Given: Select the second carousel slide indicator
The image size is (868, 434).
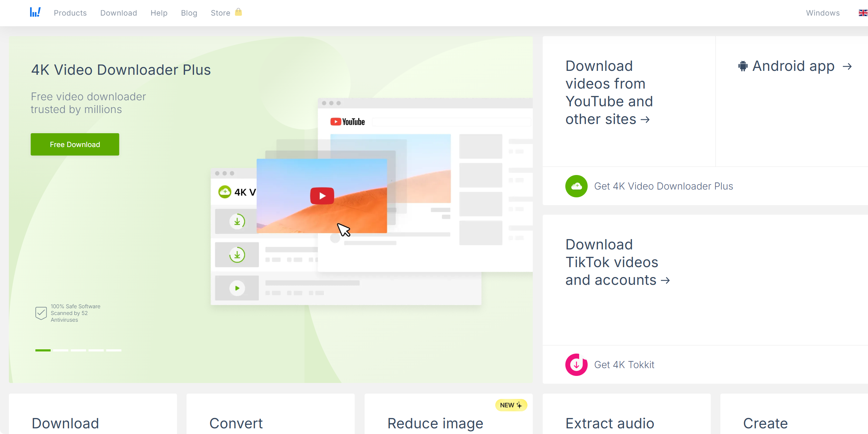Looking at the screenshot, I should point(61,350).
